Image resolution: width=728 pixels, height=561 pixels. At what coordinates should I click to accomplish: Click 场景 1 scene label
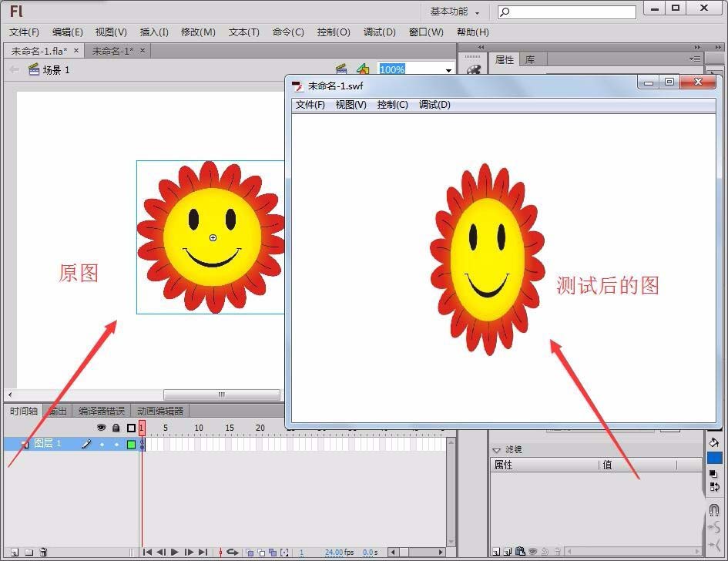click(x=56, y=70)
